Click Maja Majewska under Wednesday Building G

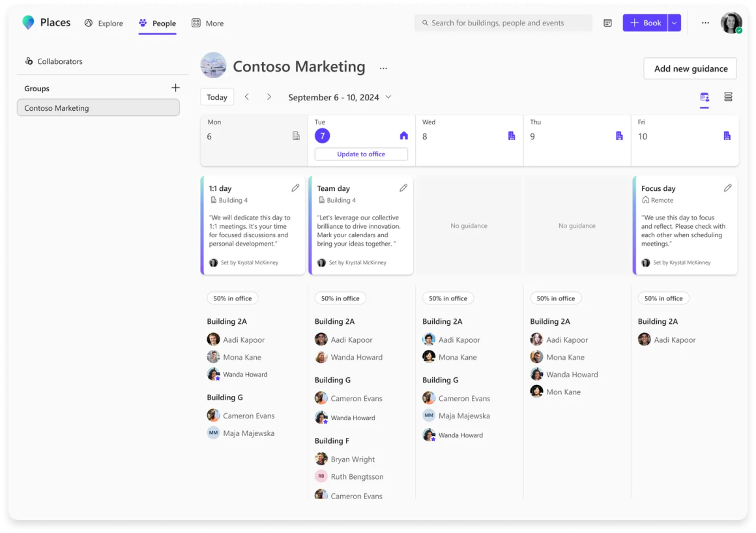click(457, 416)
